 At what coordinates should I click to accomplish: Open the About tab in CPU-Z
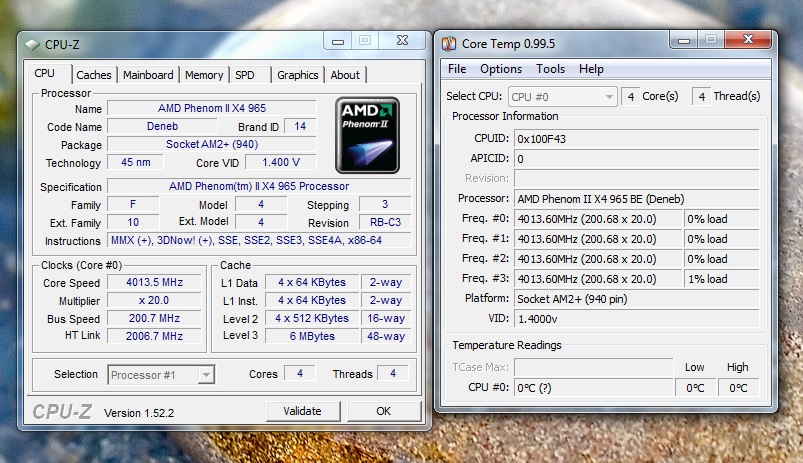click(345, 75)
